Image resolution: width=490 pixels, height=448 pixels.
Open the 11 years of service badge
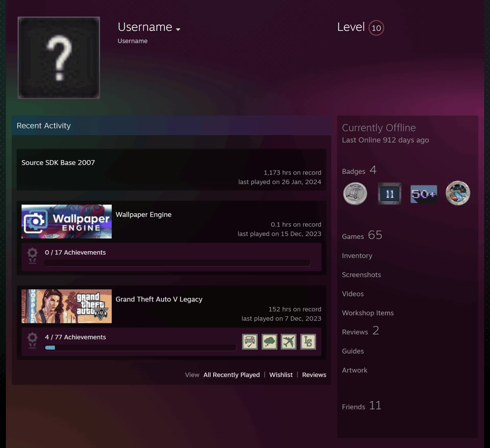tap(389, 194)
